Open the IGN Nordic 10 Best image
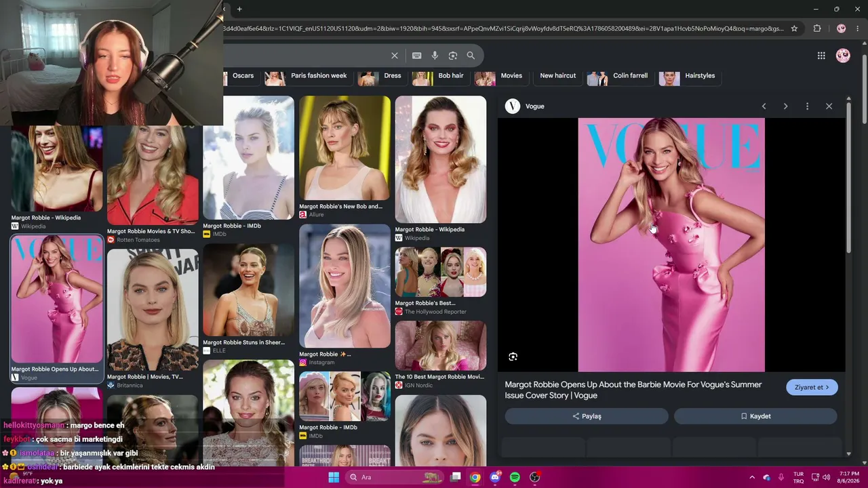Screen dimensions: 868x488 coord(441,346)
